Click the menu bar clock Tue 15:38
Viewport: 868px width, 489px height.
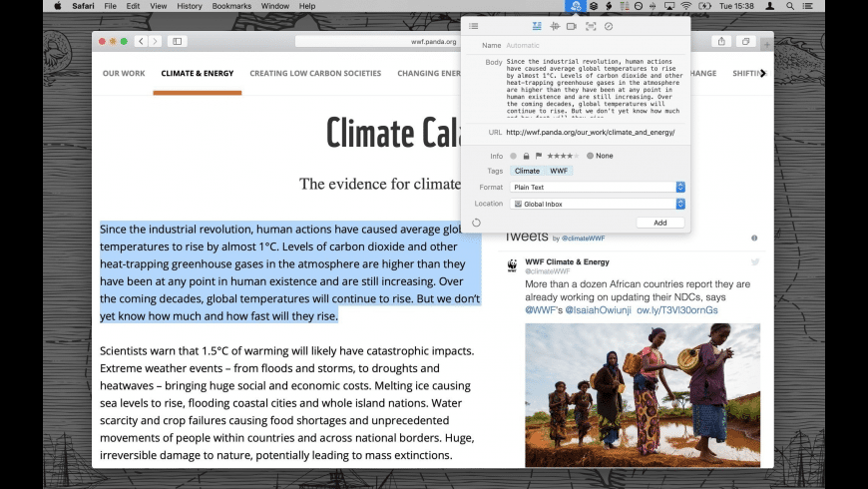point(736,6)
